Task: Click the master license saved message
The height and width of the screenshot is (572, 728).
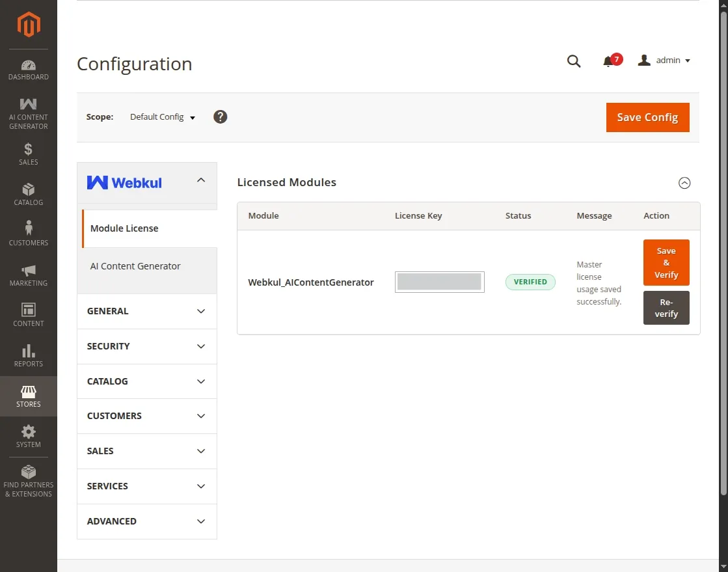Action: (x=599, y=283)
